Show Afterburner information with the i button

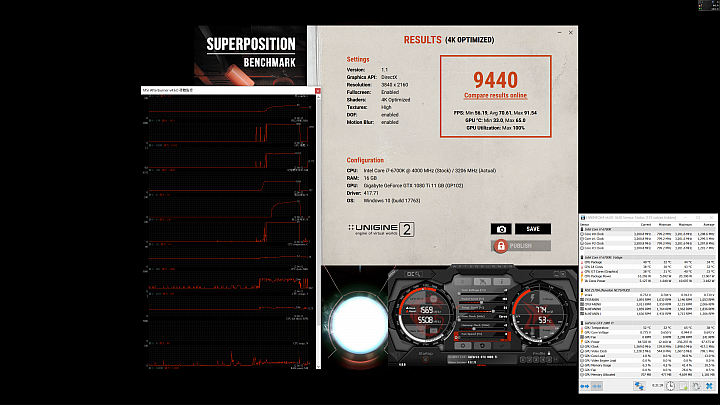pos(502,281)
